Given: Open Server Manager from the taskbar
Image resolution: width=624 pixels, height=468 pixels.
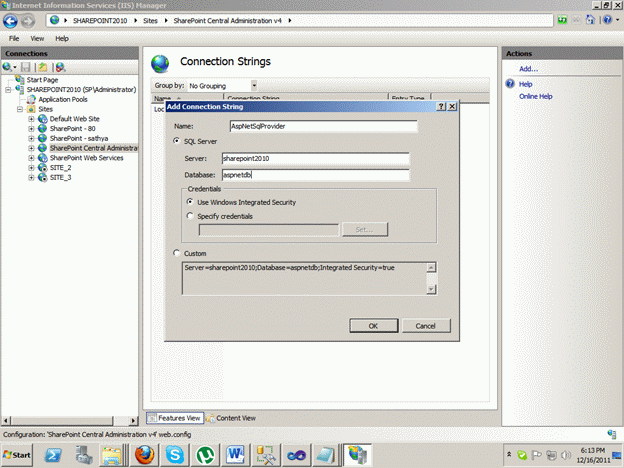Looking at the screenshot, I should [x=84, y=455].
